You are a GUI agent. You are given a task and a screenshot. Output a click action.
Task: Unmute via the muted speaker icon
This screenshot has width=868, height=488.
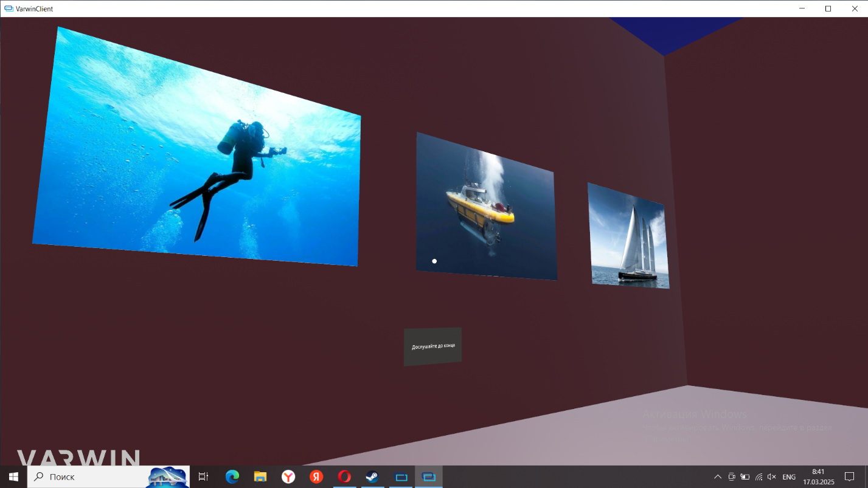click(772, 477)
